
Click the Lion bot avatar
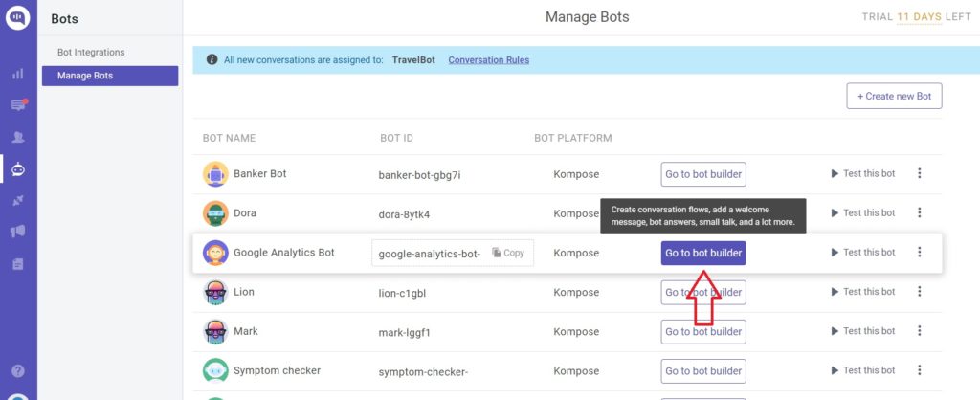(215, 292)
